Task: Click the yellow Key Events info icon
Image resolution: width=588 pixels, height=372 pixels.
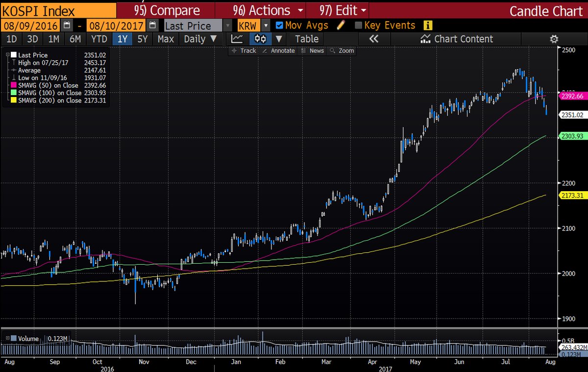Action: coord(428,25)
